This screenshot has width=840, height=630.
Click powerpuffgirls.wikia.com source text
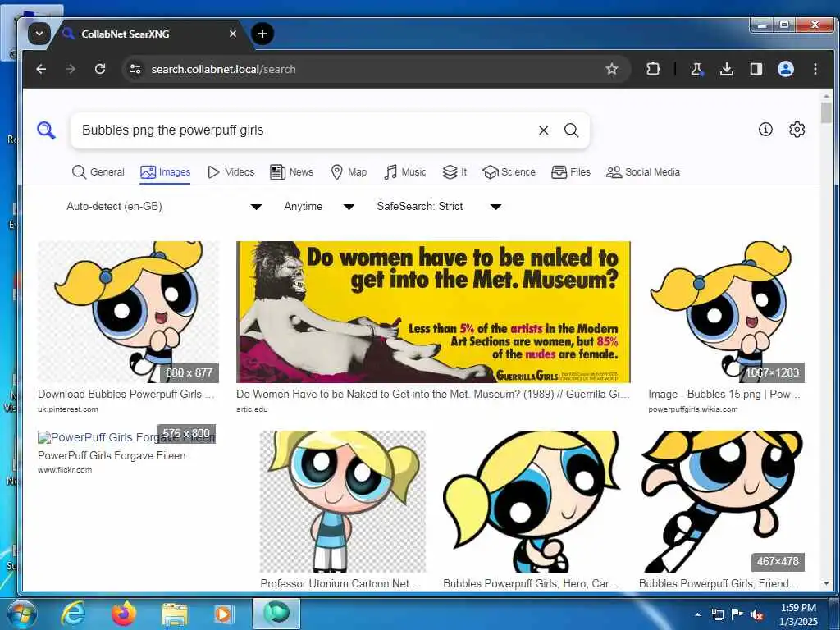(x=692, y=409)
